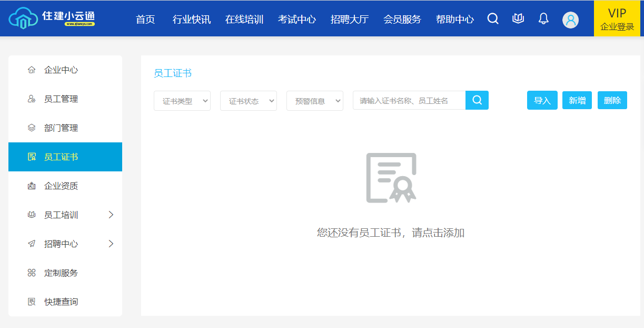Click the search magnifier icon in top navigation
Viewport: 644px width, 328px height.
(493, 19)
